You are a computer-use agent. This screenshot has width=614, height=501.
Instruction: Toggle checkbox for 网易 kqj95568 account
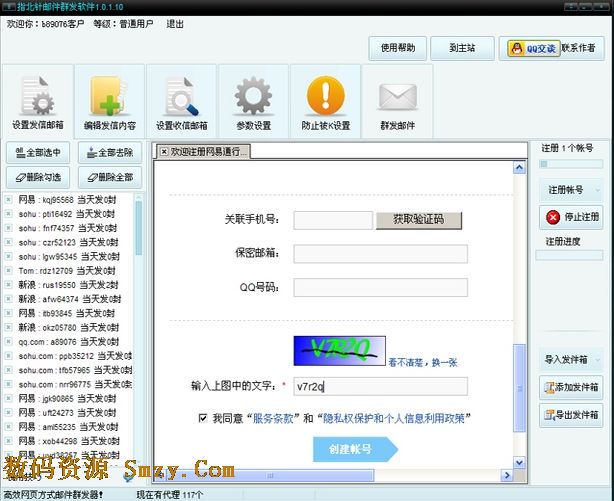point(8,200)
